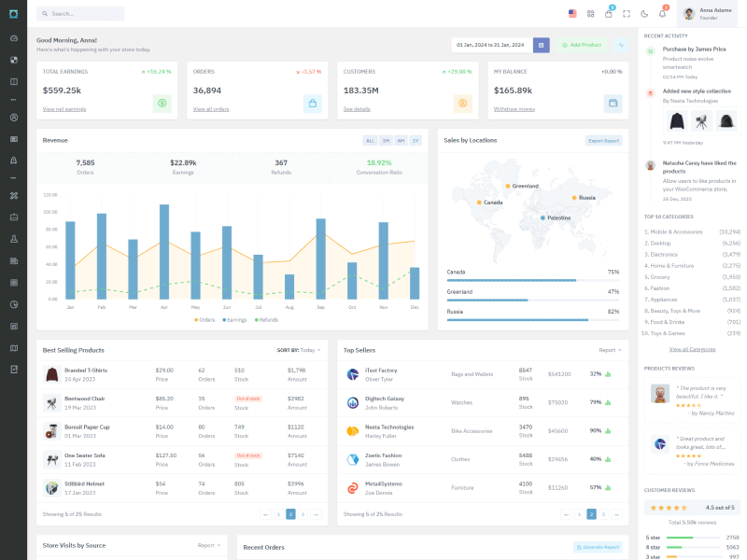Click the US flag language icon
747x560 pixels.
pyautogui.click(x=572, y=14)
